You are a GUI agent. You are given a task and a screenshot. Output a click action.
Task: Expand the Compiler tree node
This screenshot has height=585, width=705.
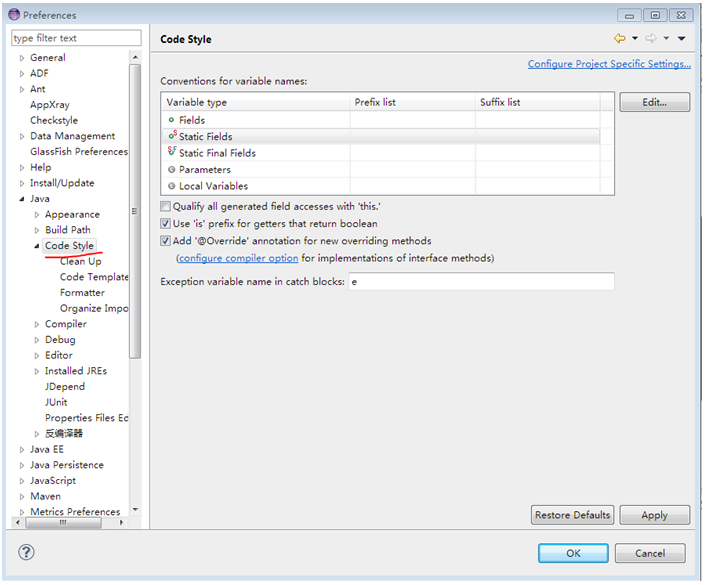coord(37,324)
